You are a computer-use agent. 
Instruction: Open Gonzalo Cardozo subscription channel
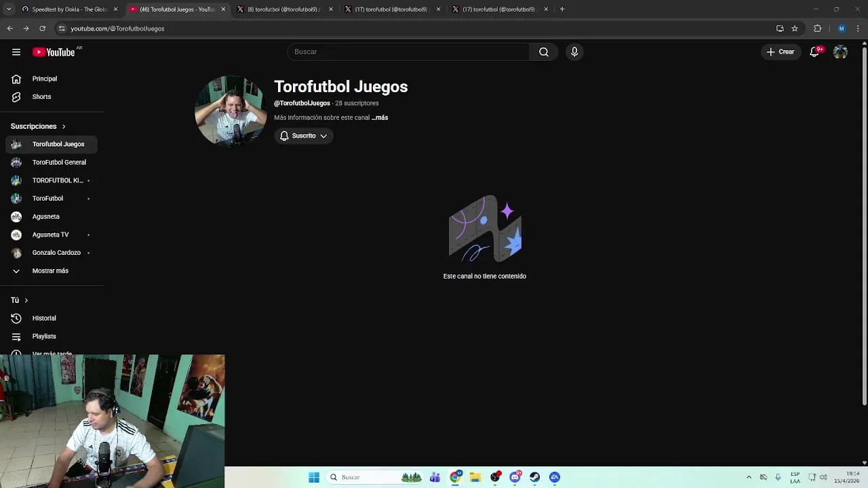tap(52, 253)
